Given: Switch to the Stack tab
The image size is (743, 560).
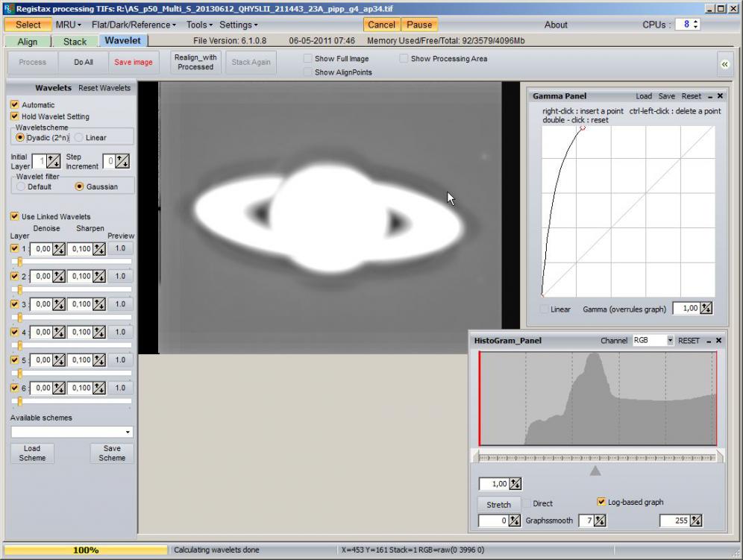Looking at the screenshot, I should [x=75, y=42].
